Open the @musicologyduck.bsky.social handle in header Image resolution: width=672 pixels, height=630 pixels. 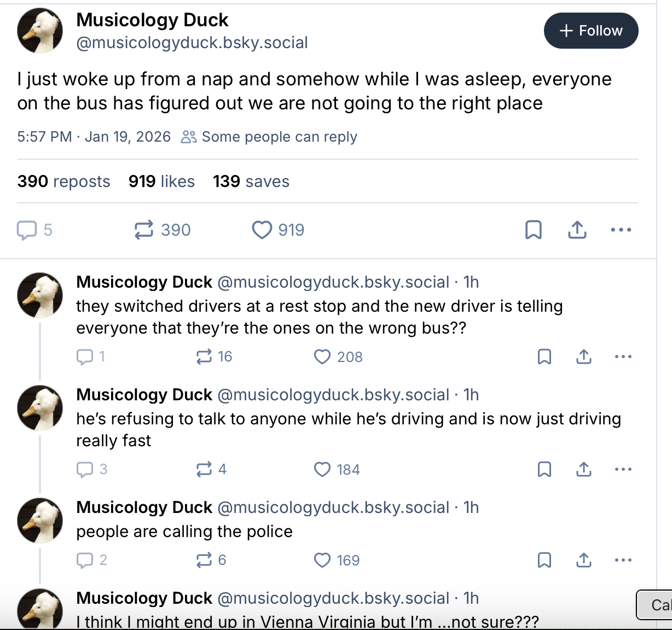coord(192,43)
